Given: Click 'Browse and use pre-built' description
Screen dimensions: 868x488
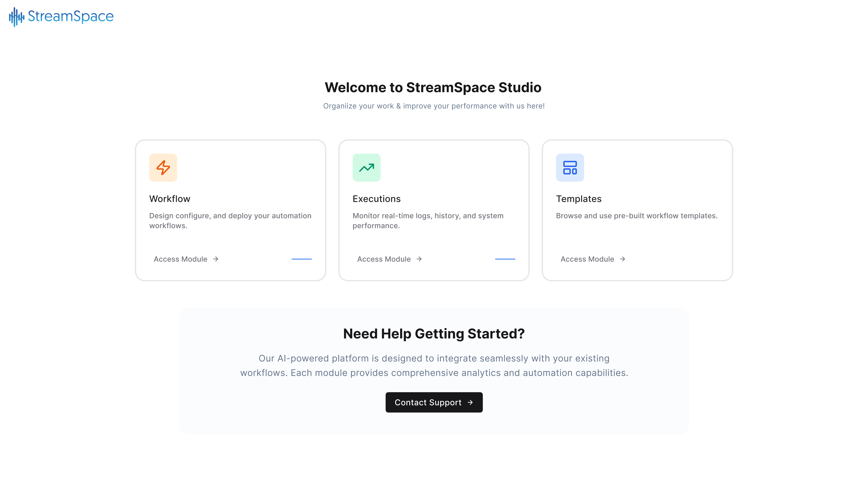Looking at the screenshot, I should tap(637, 216).
